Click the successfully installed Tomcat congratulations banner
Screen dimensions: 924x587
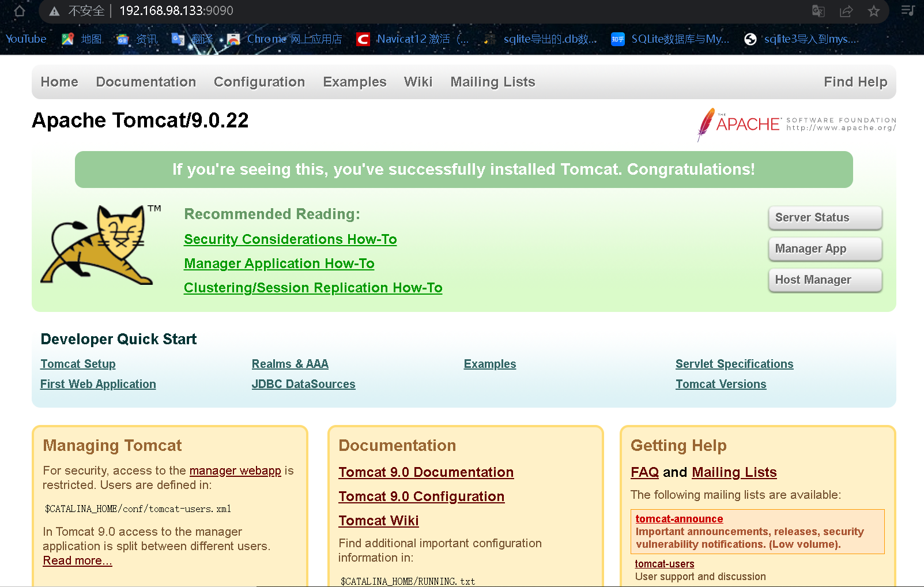pyautogui.click(x=464, y=170)
